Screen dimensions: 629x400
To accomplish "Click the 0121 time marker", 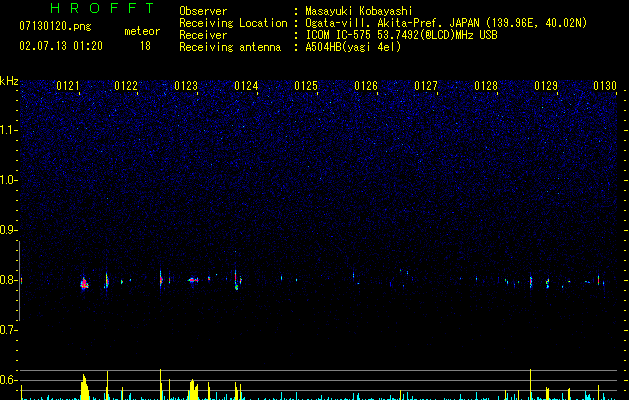I will (68, 86).
